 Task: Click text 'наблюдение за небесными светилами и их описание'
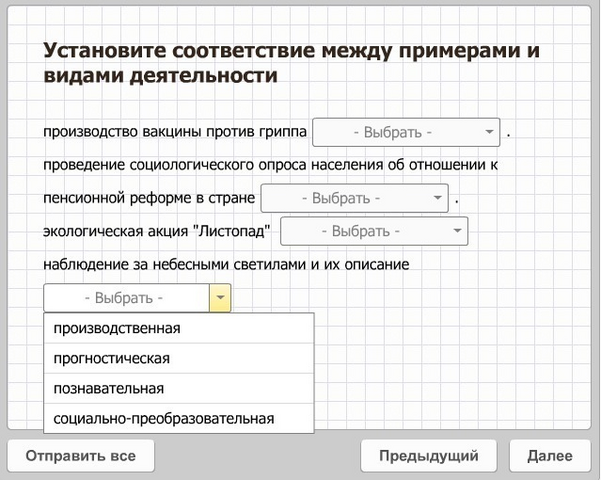tap(226, 264)
